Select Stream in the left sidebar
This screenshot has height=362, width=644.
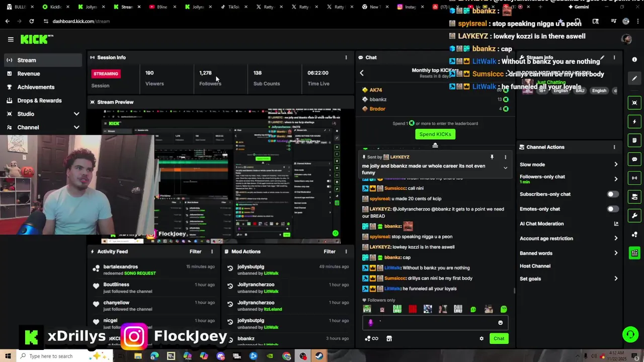click(x=42, y=60)
